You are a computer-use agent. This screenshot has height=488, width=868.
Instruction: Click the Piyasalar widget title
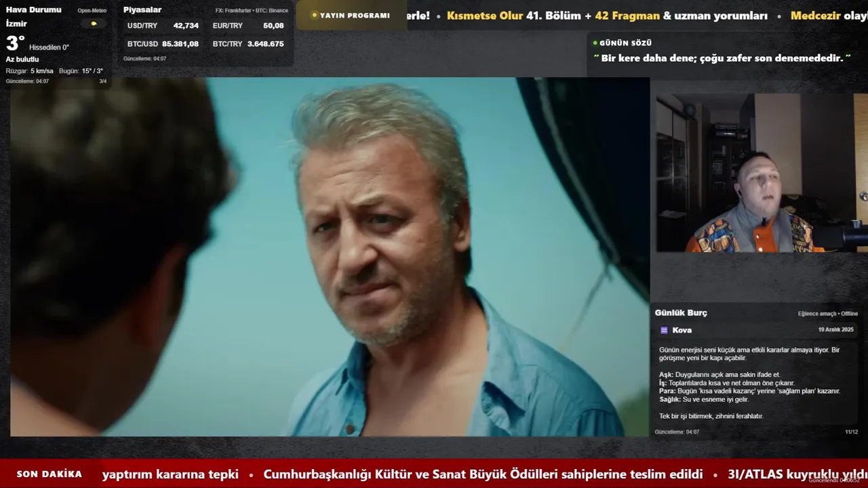[x=142, y=9]
